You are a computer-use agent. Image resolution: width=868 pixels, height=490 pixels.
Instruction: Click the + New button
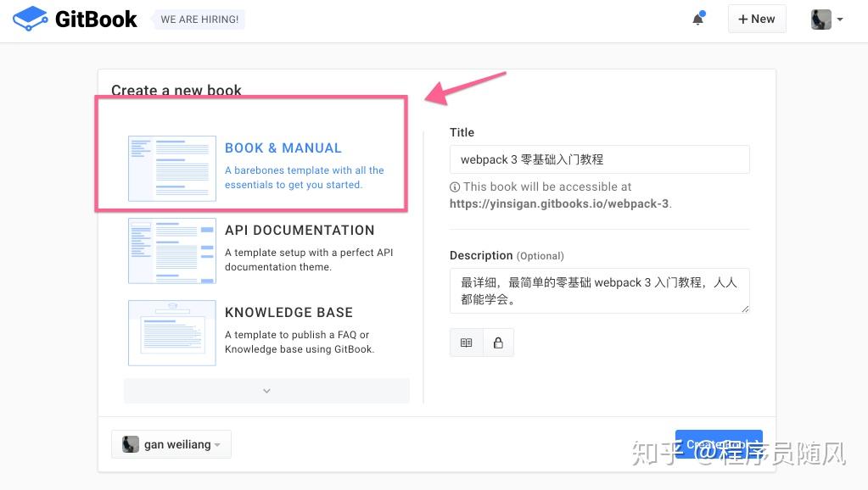757,19
